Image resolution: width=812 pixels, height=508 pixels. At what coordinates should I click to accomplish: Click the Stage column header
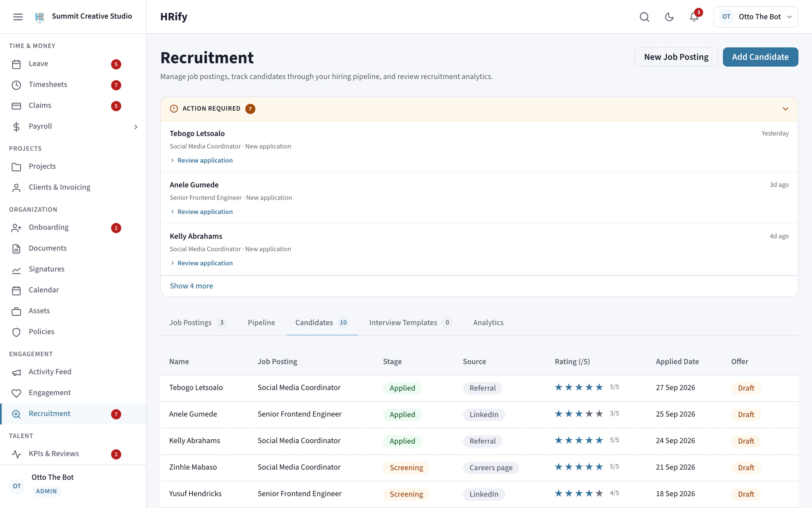(x=392, y=361)
